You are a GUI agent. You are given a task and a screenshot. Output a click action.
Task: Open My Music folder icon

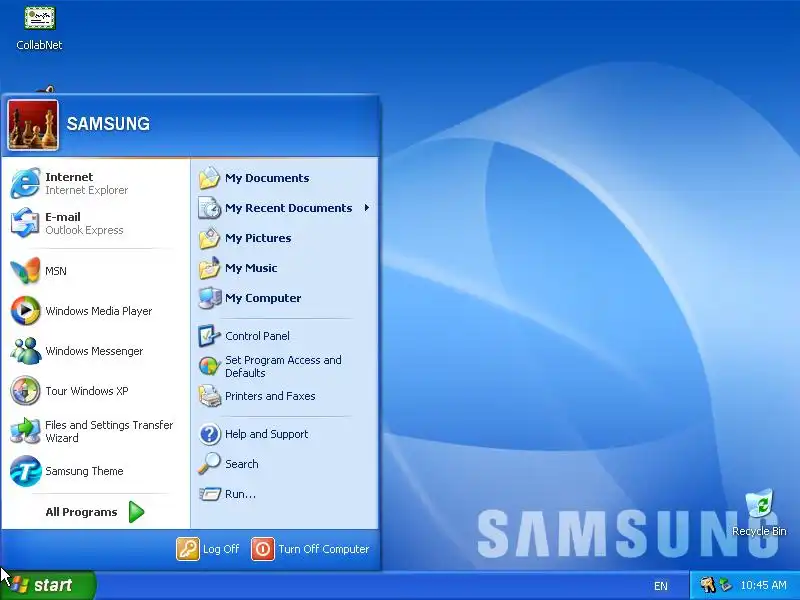click(209, 268)
